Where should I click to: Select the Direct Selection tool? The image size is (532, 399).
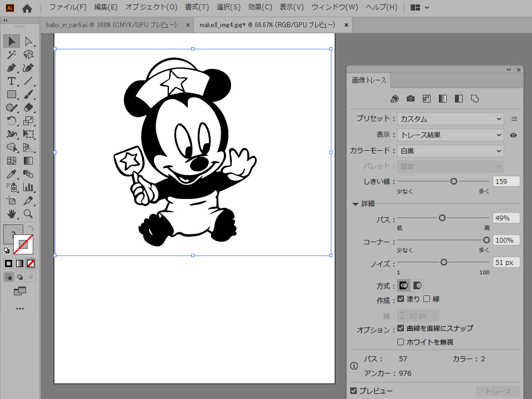click(28, 41)
